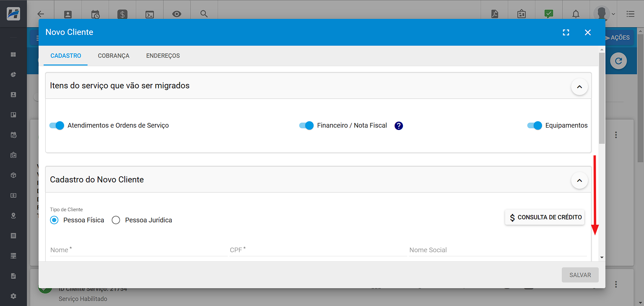Click the app logo in top-left corner
The width and height of the screenshot is (644, 306).
(13, 14)
